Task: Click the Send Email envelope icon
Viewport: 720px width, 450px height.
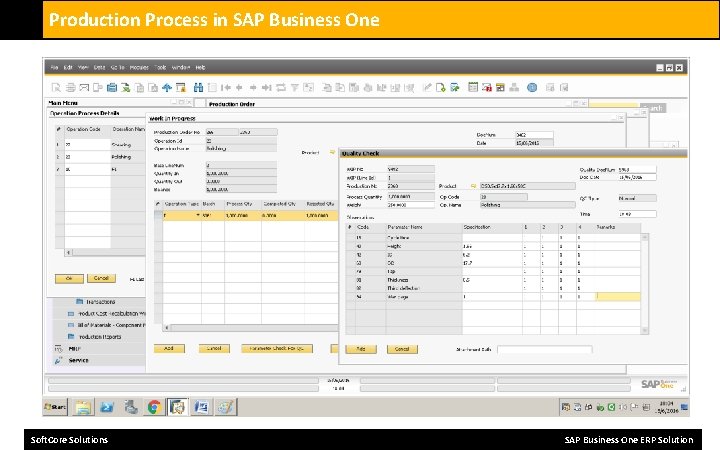Action: click(84, 87)
